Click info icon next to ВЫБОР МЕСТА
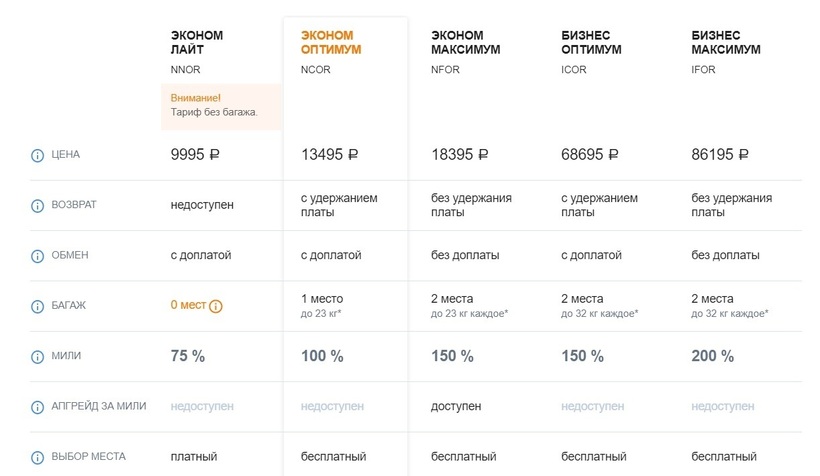This screenshot has height=476, width=820. pos(38,457)
